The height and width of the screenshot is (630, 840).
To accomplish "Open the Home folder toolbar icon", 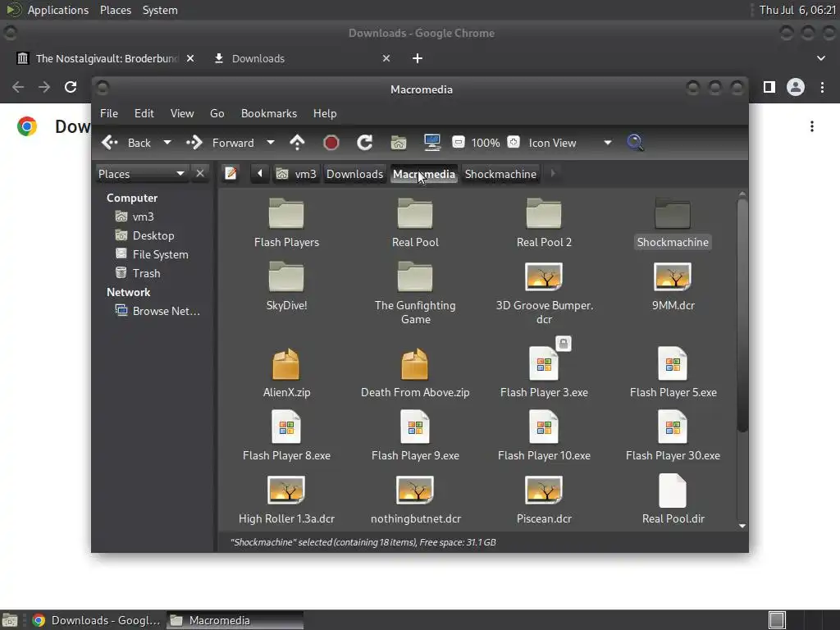I will tap(399, 143).
